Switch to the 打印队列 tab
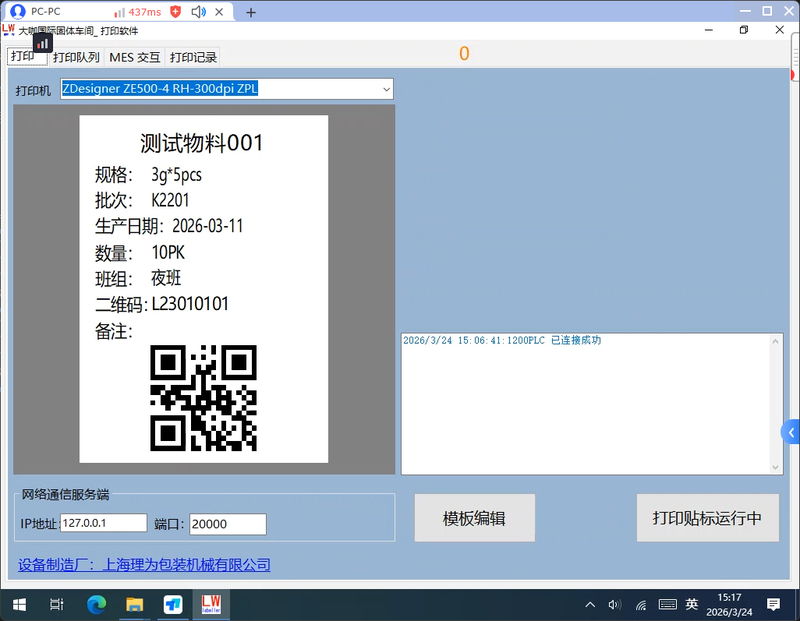The height and width of the screenshot is (621, 800). click(x=76, y=57)
